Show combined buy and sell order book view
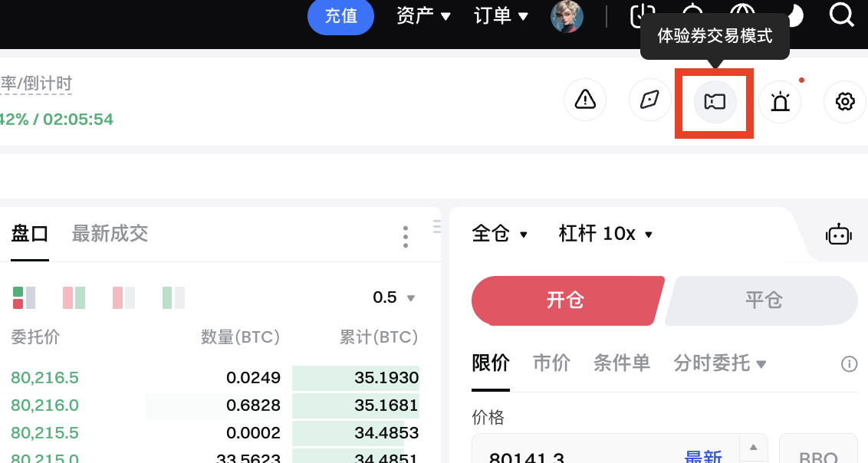The width and height of the screenshot is (868, 463). [x=24, y=297]
